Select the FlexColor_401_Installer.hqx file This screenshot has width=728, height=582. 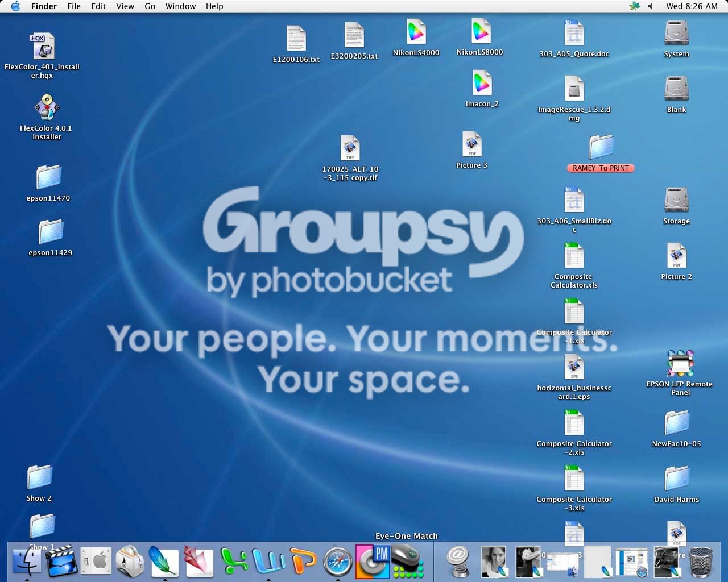tap(43, 47)
